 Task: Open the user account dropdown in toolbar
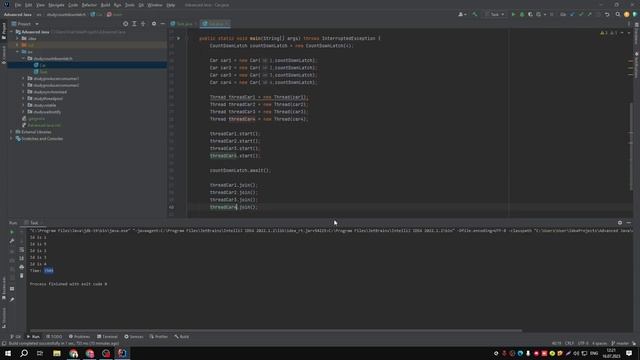click(462, 14)
